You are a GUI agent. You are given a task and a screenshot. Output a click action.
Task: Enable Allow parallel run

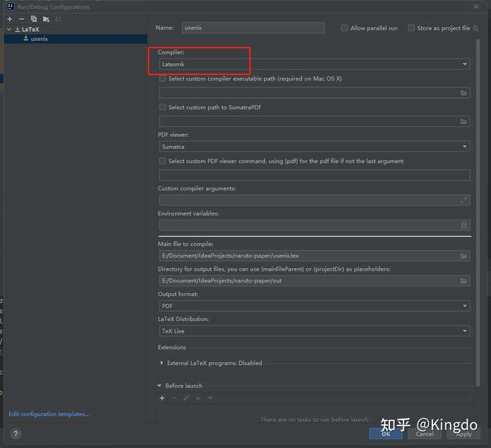(x=344, y=28)
